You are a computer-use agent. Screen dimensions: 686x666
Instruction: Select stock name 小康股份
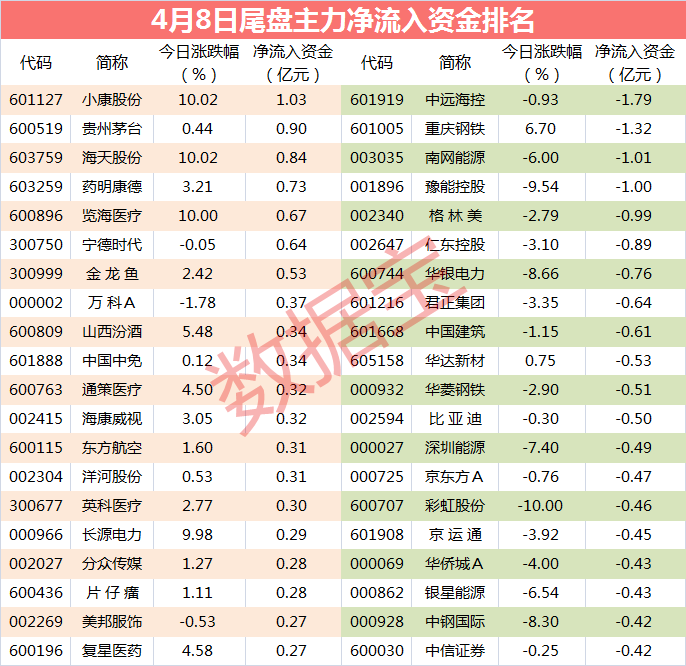(x=112, y=100)
